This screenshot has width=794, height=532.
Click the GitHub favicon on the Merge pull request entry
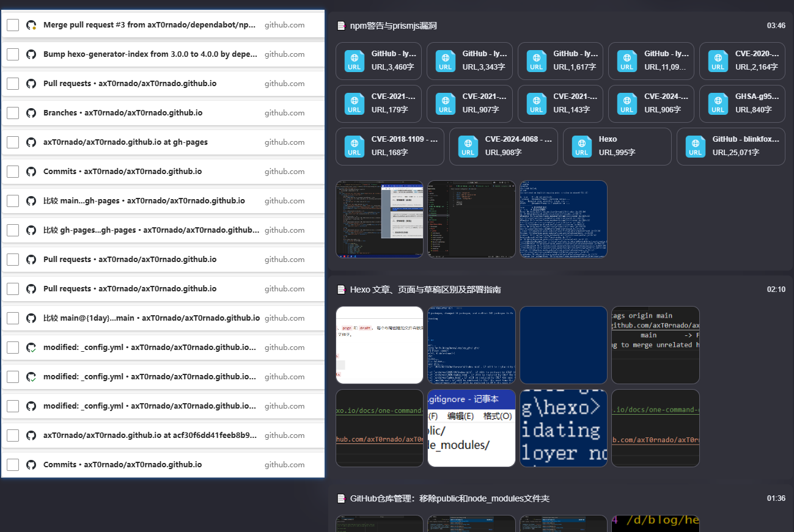coord(31,25)
